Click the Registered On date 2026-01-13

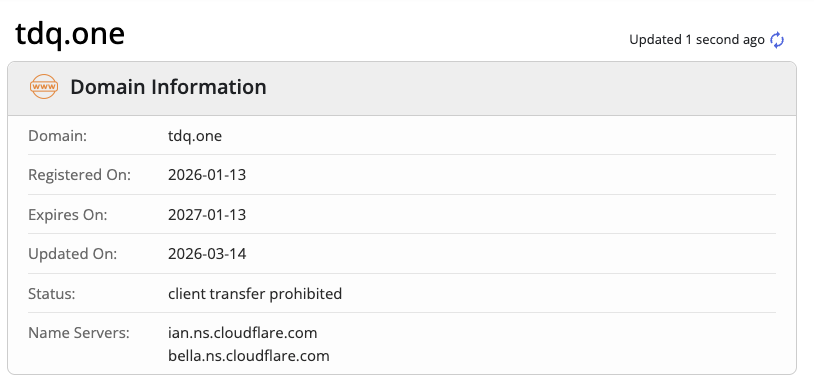(207, 175)
